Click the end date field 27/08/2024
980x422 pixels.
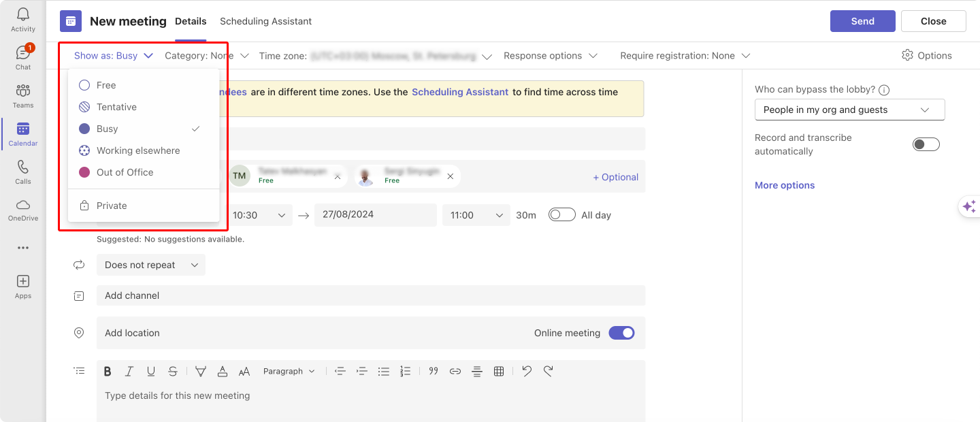click(375, 215)
